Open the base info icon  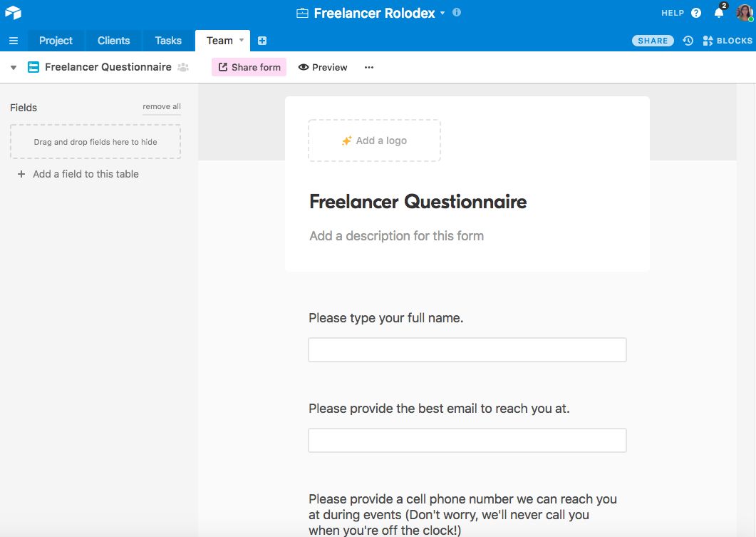pyautogui.click(x=457, y=13)
